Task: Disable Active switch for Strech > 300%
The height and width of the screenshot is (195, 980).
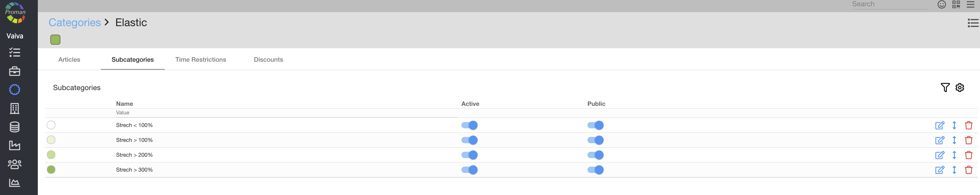Action: click(469, 170)
